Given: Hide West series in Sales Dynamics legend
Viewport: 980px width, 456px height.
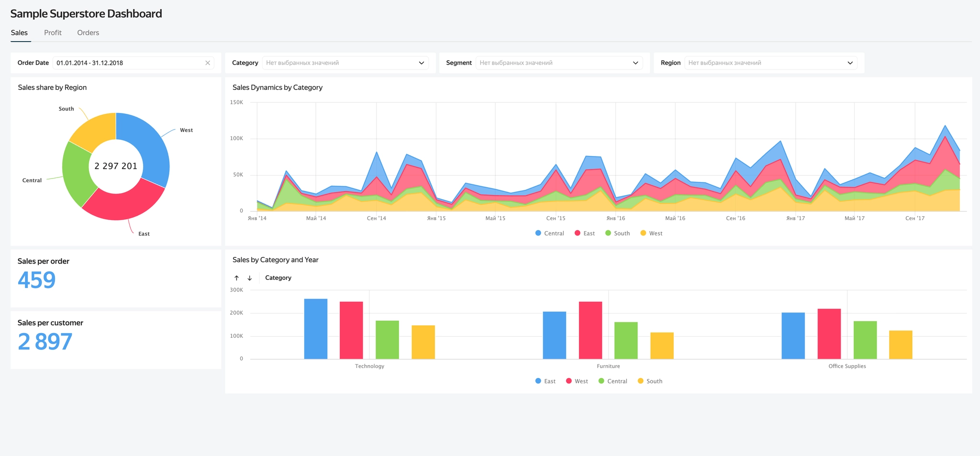Looking at the screenshot, I should tap(651, 234).
